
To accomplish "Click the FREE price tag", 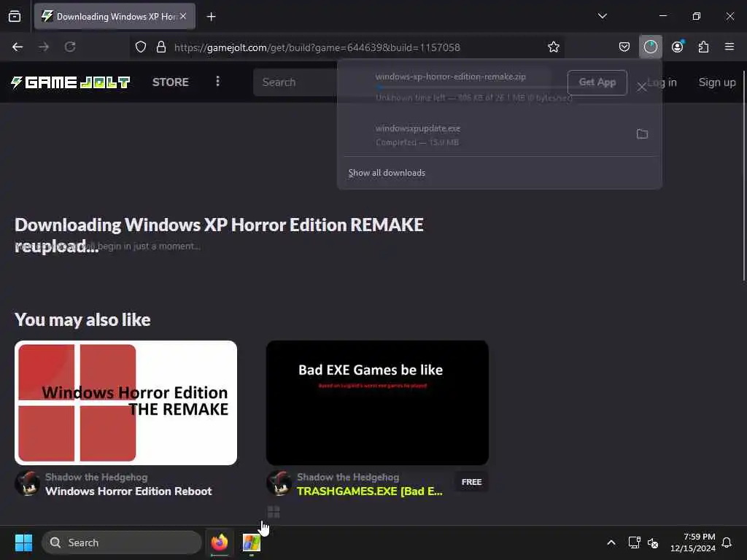I will (x=471, y=482).
